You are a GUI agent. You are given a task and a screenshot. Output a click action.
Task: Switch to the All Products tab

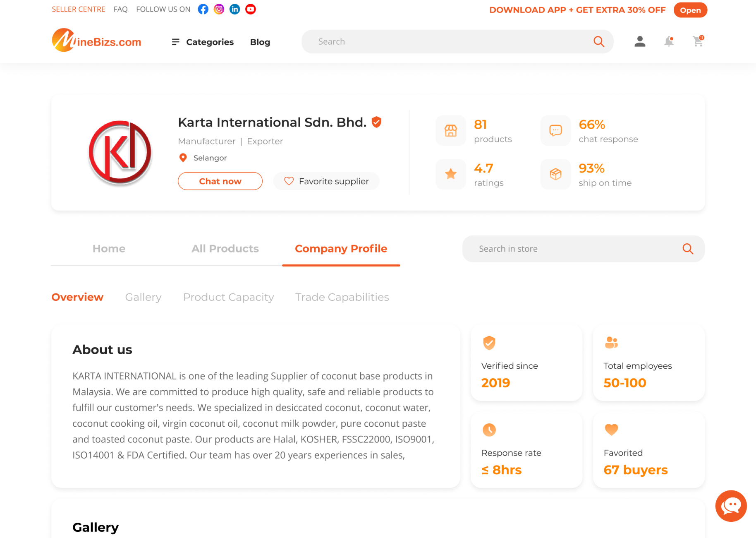click(x=225, y=249)
